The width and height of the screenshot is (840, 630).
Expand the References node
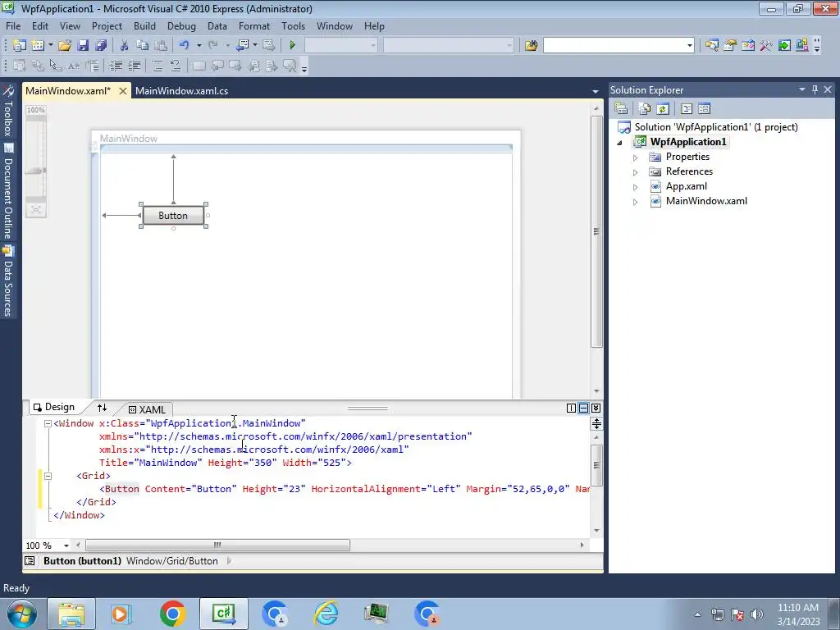636,172
